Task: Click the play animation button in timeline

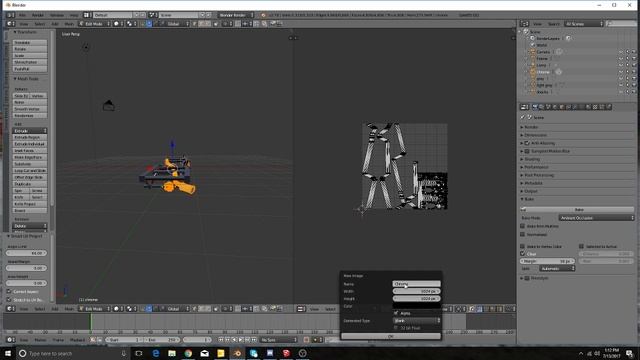Action: [241, 340]
